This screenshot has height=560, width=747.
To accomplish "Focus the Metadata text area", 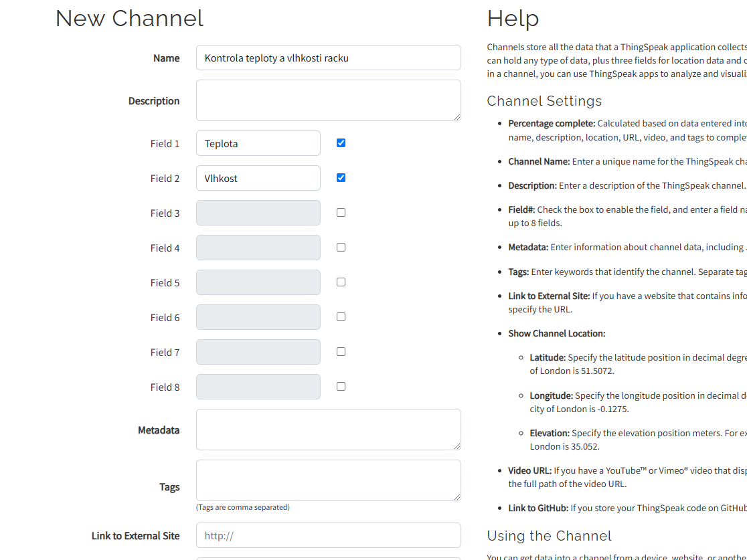I will 328,430.
